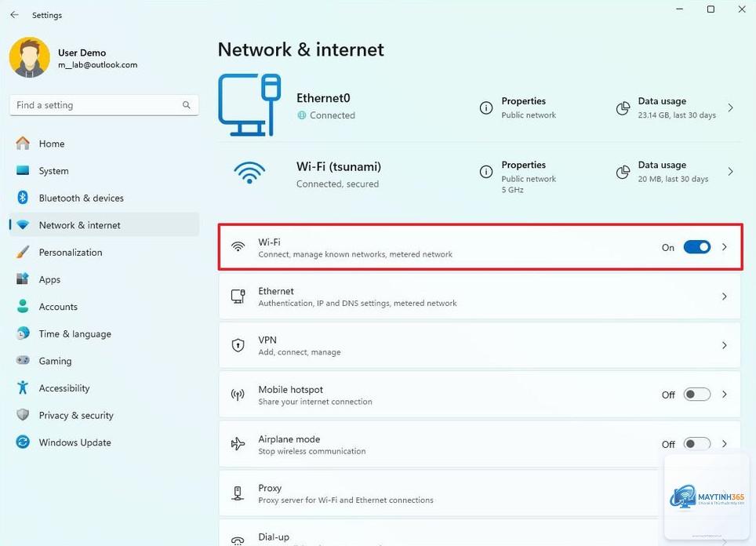The height and width of the screenshot is (546, 756).
Task: Open Personalization settings page
Action: tap(104, 252)
